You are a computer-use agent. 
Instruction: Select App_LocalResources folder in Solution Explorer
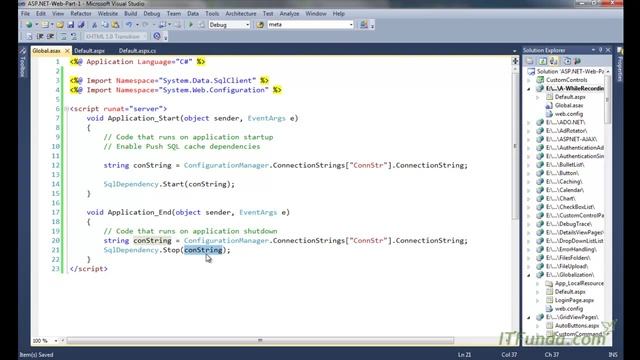(x=579, y=283)
